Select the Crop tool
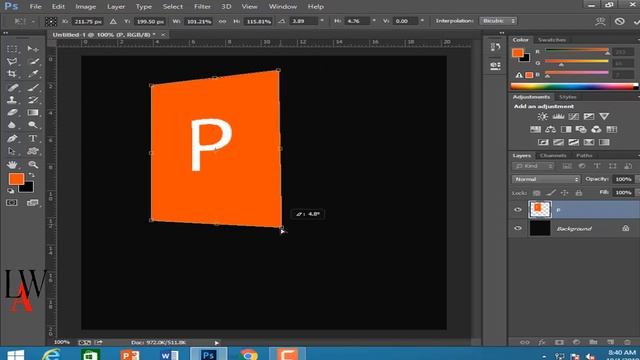This screenshot has width=640, height=360. [12, 74]
